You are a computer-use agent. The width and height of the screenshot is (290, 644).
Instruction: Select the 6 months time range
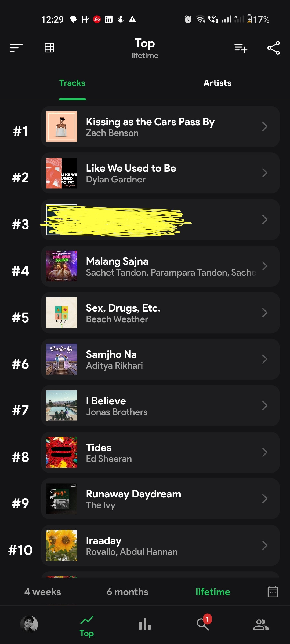click(x=128, y=592)
